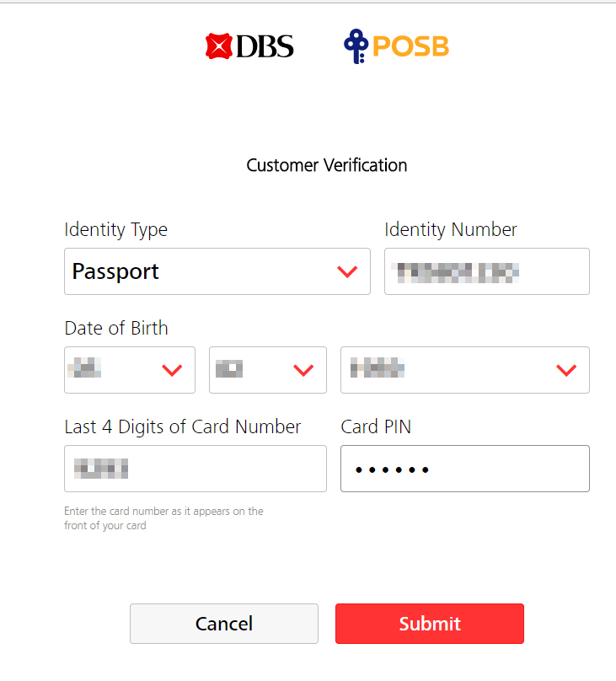616x681 pixels.
Task: Expand the birth year dropdown
Action: (x=465, y=370)
